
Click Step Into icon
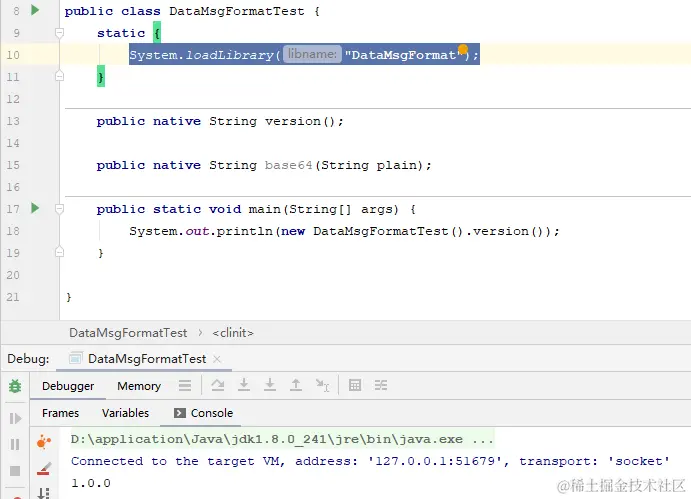coord(244,386)
